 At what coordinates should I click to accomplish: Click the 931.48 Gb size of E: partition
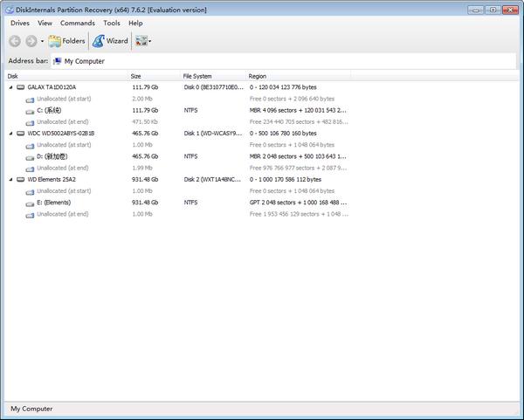pos(145,203)
